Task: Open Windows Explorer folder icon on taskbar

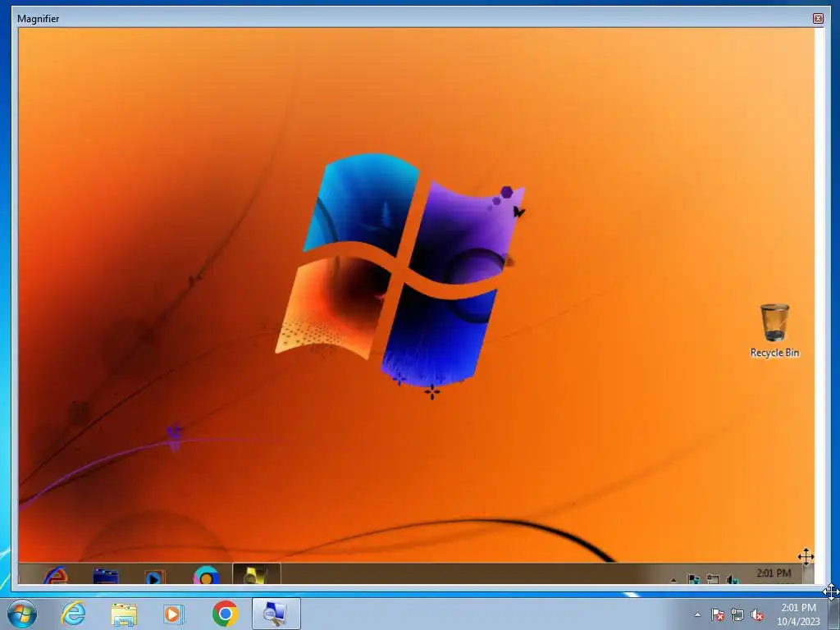Action: (x=124, y=614)
